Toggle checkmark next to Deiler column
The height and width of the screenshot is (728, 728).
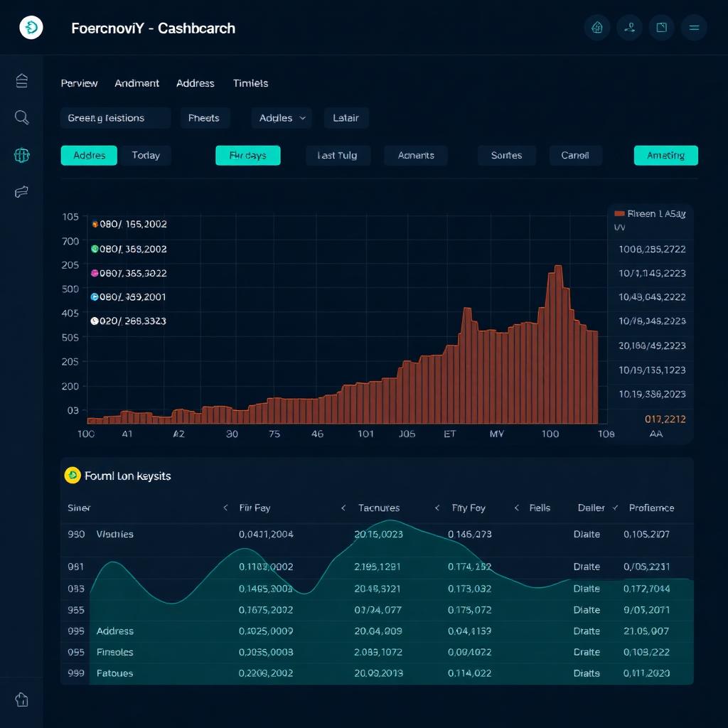(615, 508)
